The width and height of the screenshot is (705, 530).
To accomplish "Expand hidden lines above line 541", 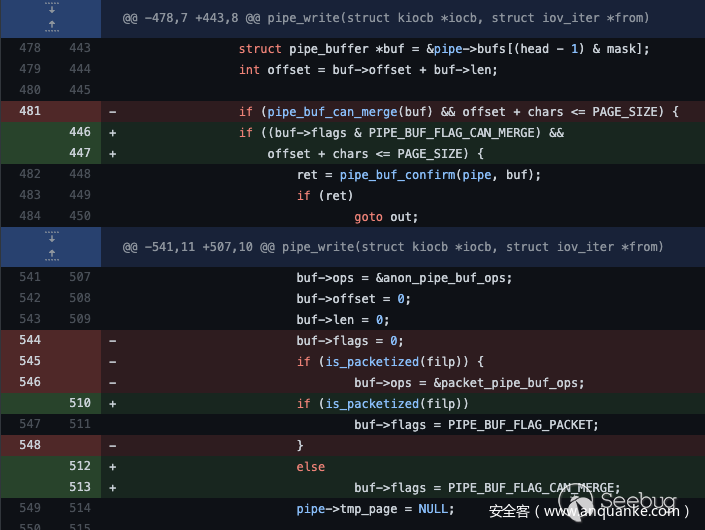I will tap(50, 246).
